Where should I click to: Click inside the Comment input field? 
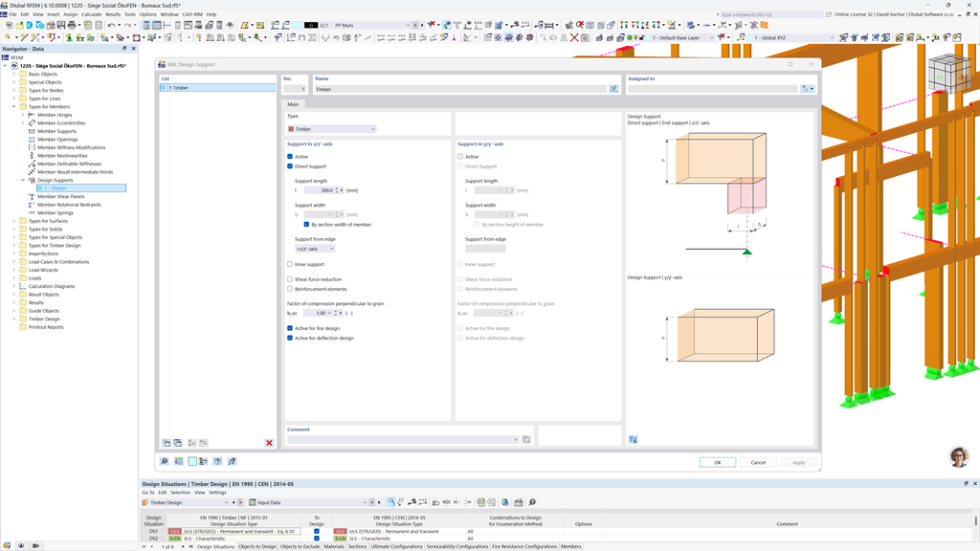[402, 439]
